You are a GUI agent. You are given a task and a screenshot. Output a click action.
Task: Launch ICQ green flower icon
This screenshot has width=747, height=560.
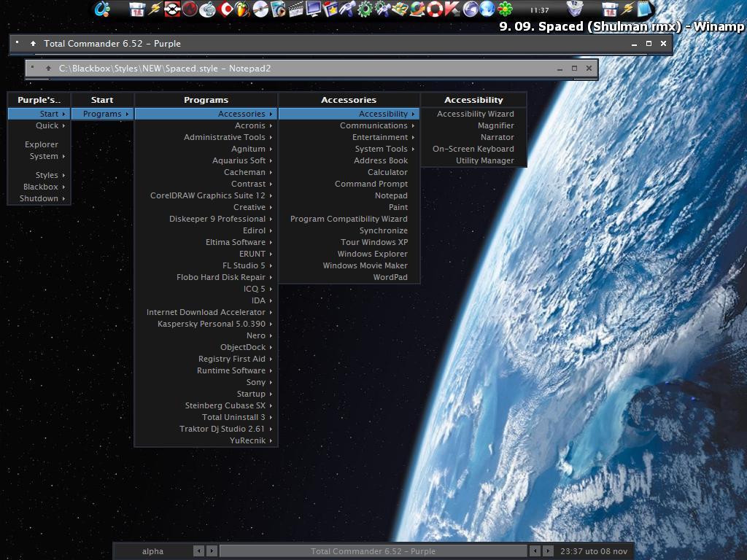click(x=505, y=9)
